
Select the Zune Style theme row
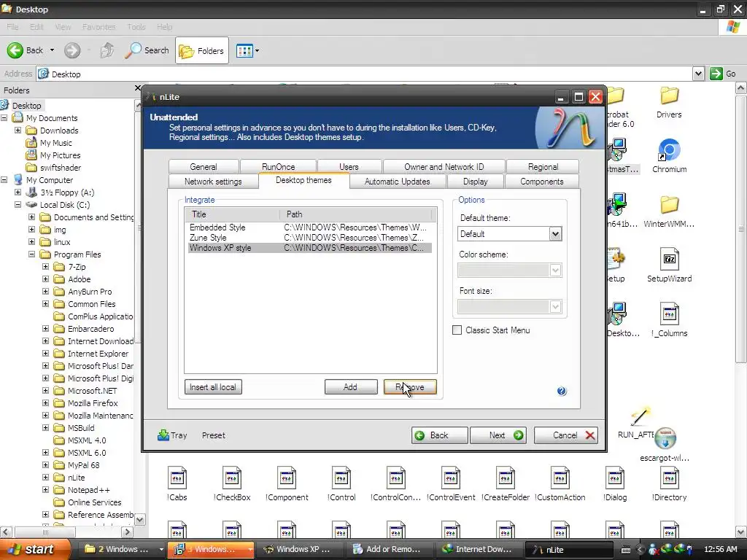[309, 238]
